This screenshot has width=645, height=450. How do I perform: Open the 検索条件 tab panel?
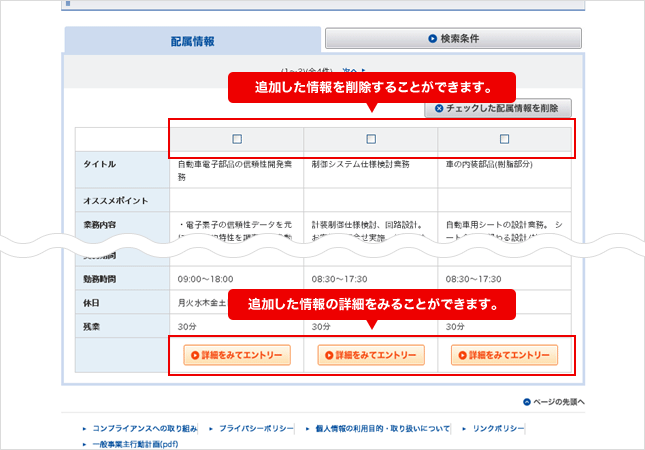[453, 39]
